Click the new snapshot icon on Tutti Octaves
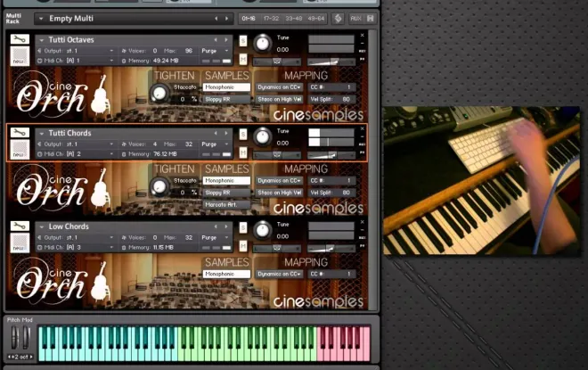 tap(20, 56)
